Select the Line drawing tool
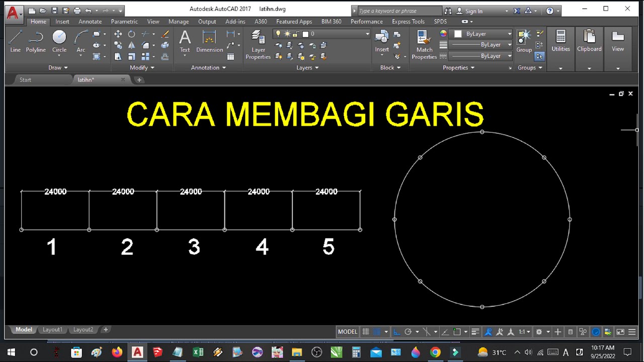 (x=16, y=41)
